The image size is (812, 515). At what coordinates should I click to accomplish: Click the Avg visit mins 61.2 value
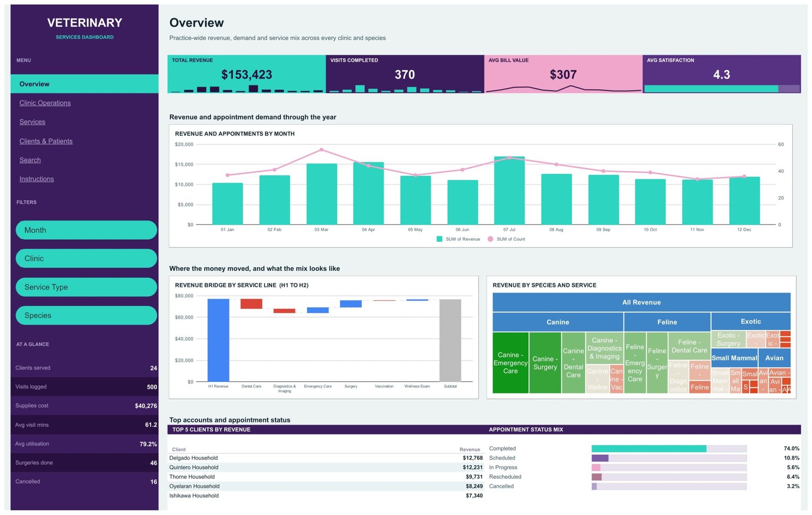[151, 425]
